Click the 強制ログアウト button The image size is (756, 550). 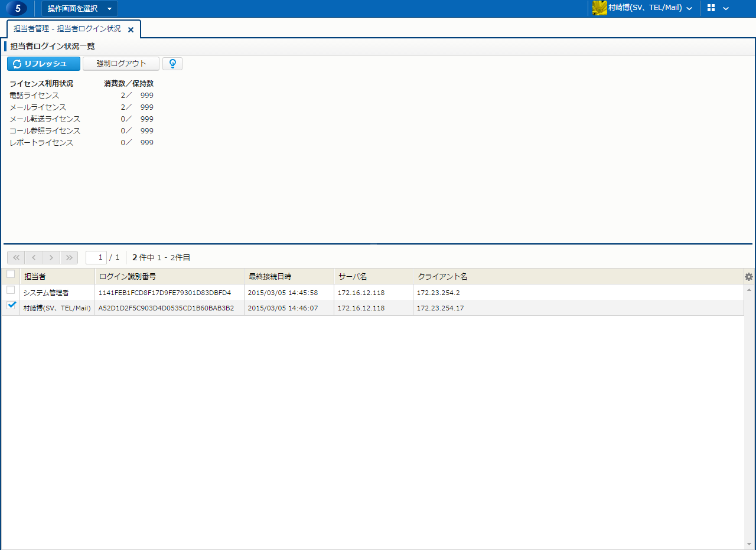coord(121,64)
